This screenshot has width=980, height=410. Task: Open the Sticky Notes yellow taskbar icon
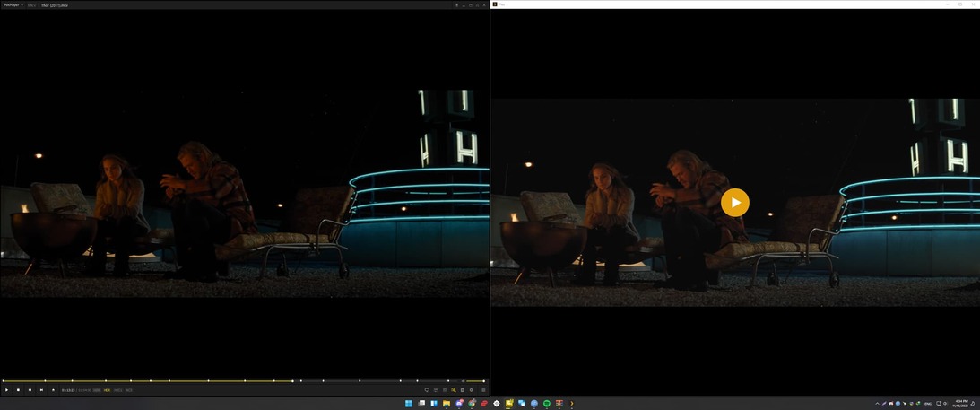pyautogui.click(x=509, y=403)
